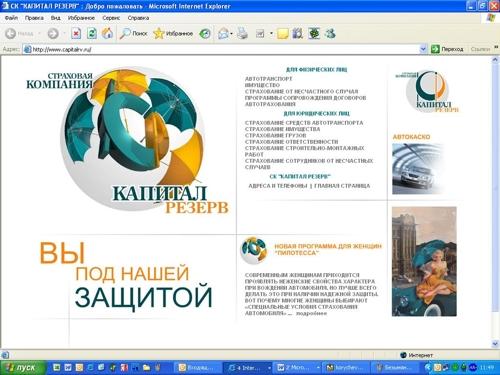The image size is (500, 375).
Task: Click the small Капитал Резерв logo
Action: pos(427,91)
